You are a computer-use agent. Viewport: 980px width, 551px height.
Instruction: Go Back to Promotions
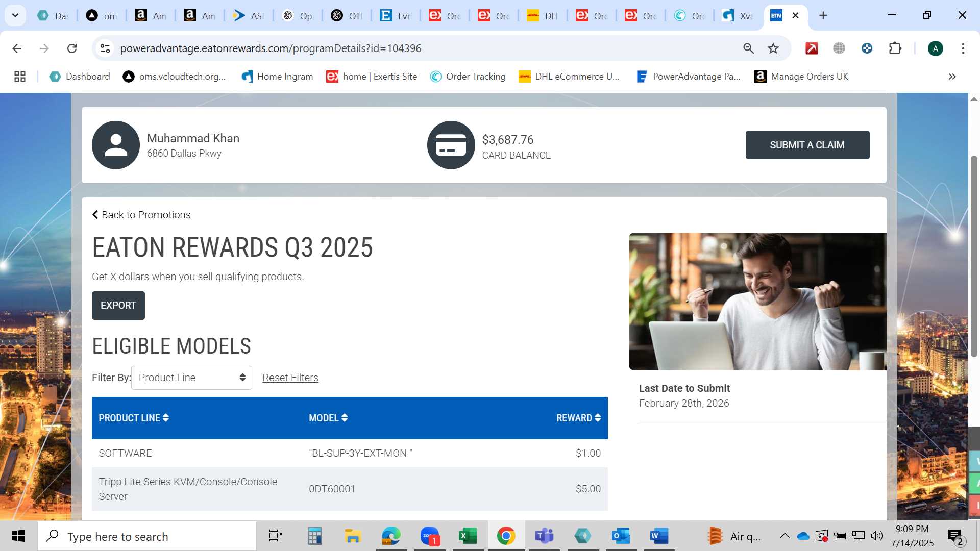141,215
